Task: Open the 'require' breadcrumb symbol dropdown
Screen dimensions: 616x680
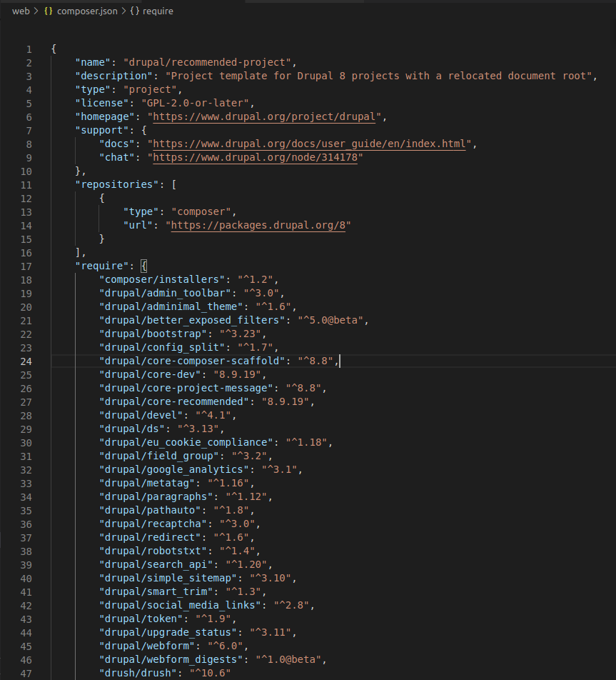Action: click(158, 11)
